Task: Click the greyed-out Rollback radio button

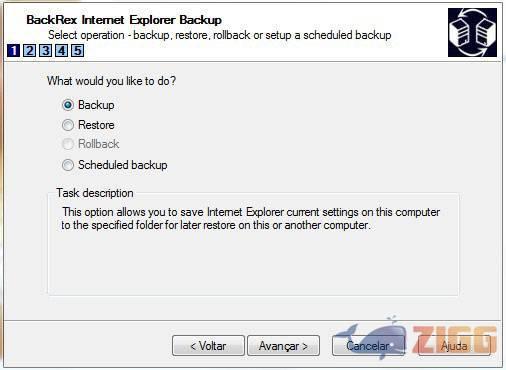Action: 68,144
